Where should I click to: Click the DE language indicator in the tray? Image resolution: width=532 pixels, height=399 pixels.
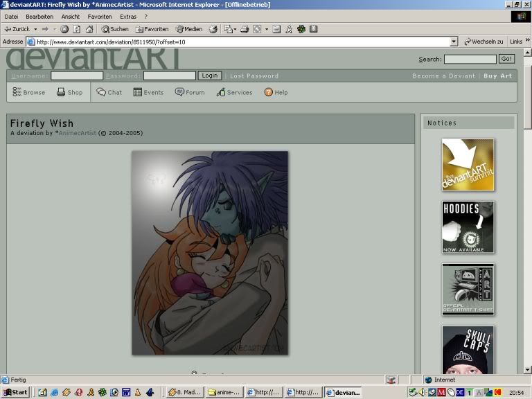[x=460, y=393]
